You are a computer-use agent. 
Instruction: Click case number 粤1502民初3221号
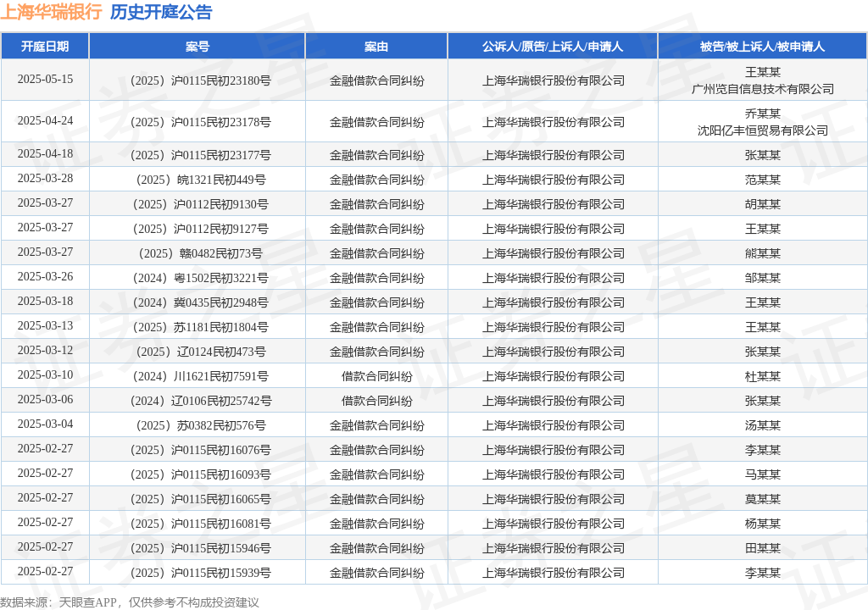[x=200, y=278]
